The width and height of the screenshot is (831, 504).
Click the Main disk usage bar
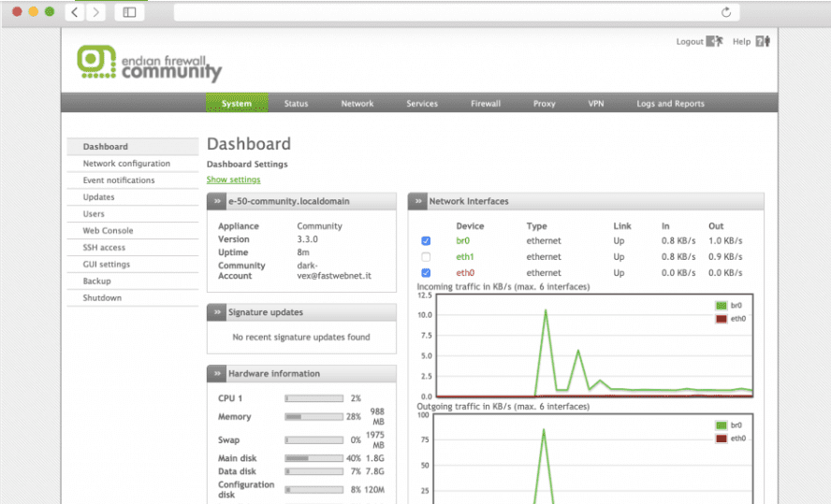(x=313, y=458)
